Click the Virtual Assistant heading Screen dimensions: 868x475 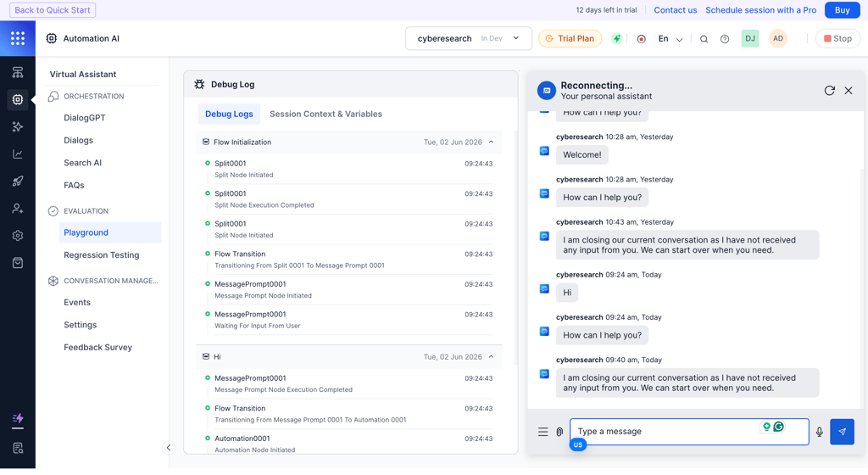(83, 74)
